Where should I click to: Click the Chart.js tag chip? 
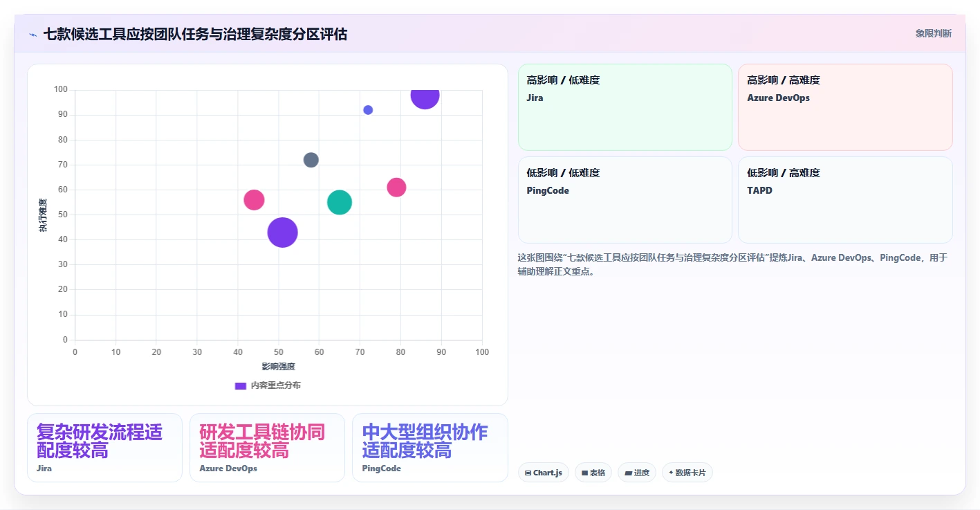[x=544, y=473]
